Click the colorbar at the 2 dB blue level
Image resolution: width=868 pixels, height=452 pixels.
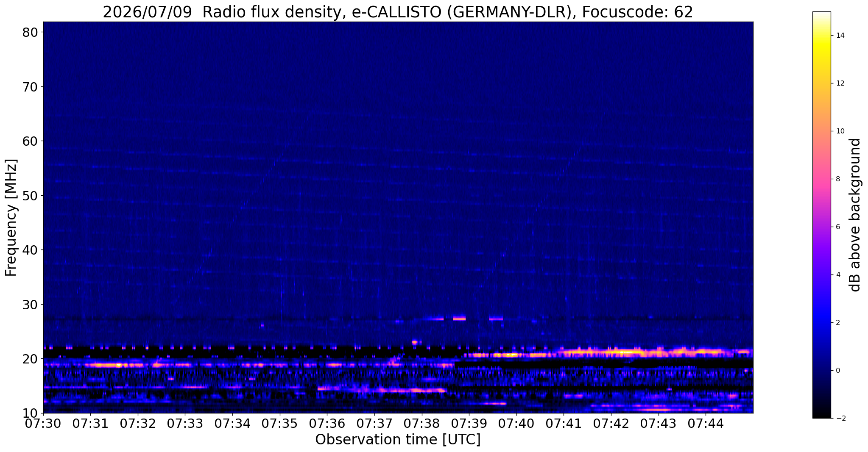821,322
